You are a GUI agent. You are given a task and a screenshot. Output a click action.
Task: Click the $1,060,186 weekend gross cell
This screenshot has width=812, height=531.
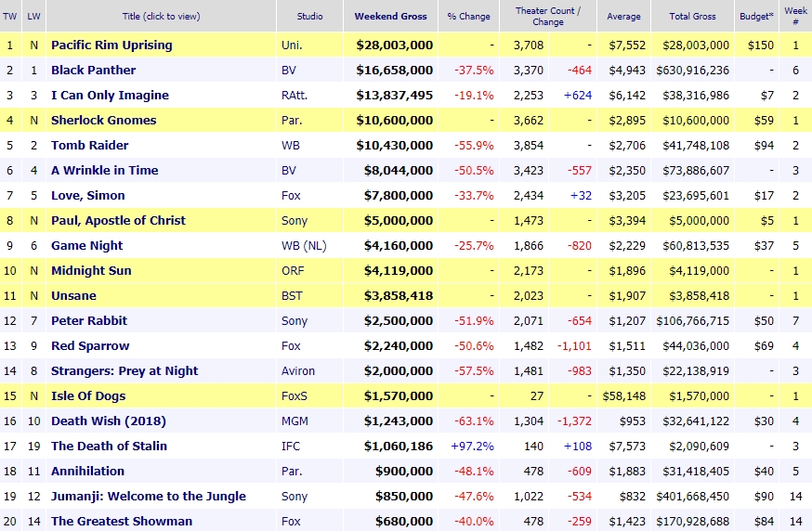(399, 447)
